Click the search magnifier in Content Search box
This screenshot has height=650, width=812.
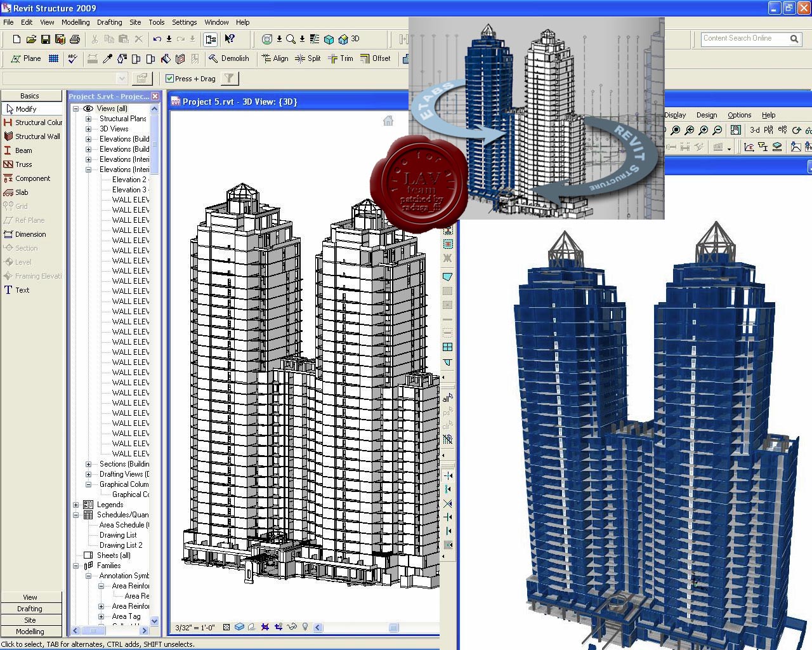[x=794, y=39]
